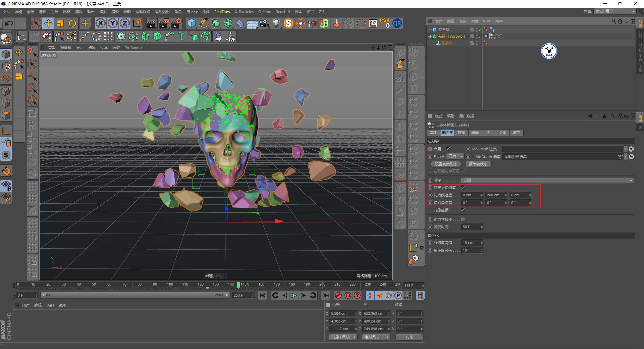The width and height of the screenshot is (644, 349).
Task: Open the RealFlow menu
Action: point(222,11)
